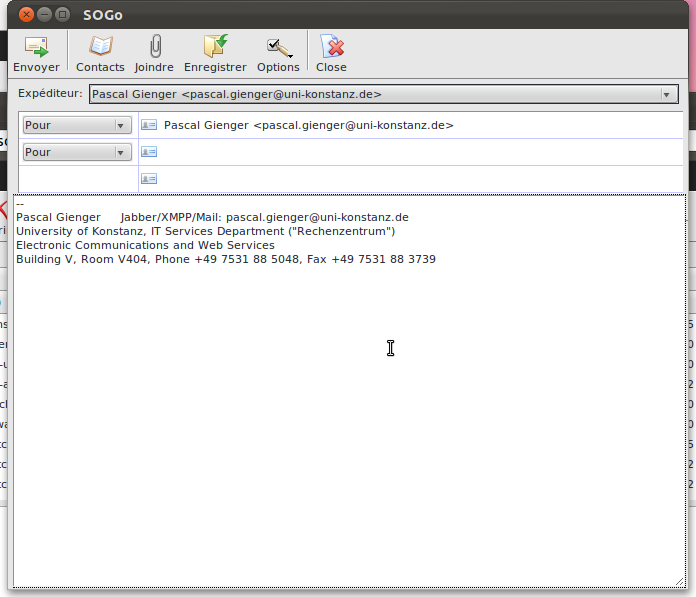Open the Contacts address book
The image size is (696, 597).
point(100,47)
